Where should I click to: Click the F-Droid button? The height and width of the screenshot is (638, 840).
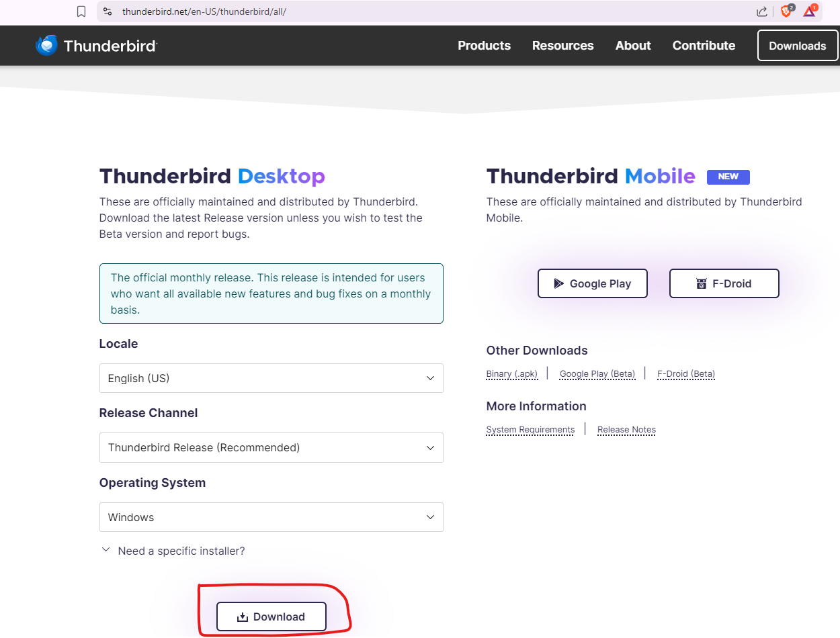(x=724, y=283)
